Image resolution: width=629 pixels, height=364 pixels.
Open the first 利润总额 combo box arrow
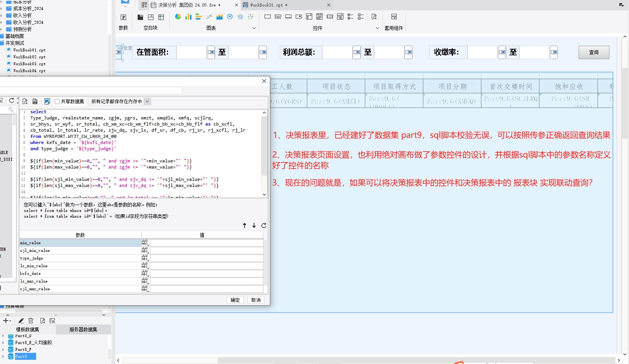click(357, 52)
